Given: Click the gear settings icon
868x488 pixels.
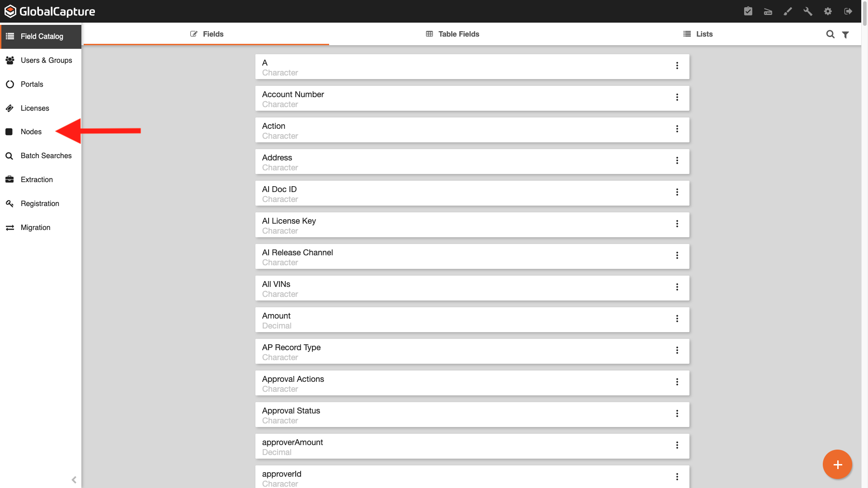Looking at the screenshot, I should pyautogui.click(x=828, y=11).
